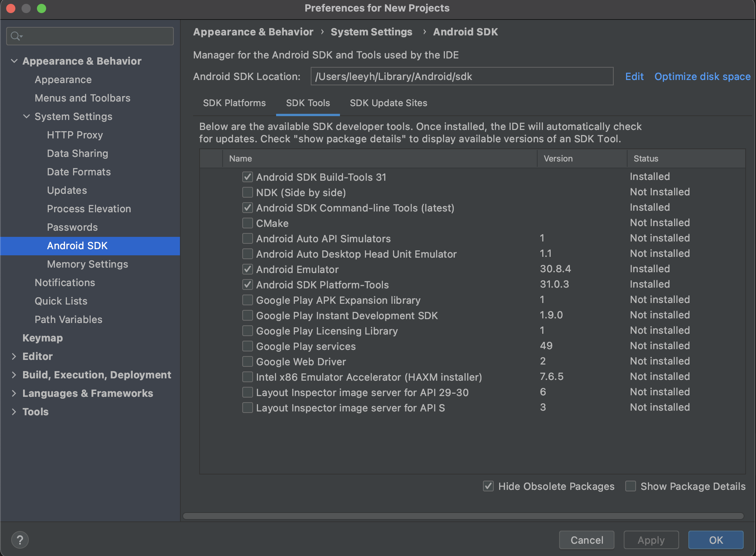Check the NDK (Side by side) checkbox
Screen dimensions: 756x556
tap(248, 192)
